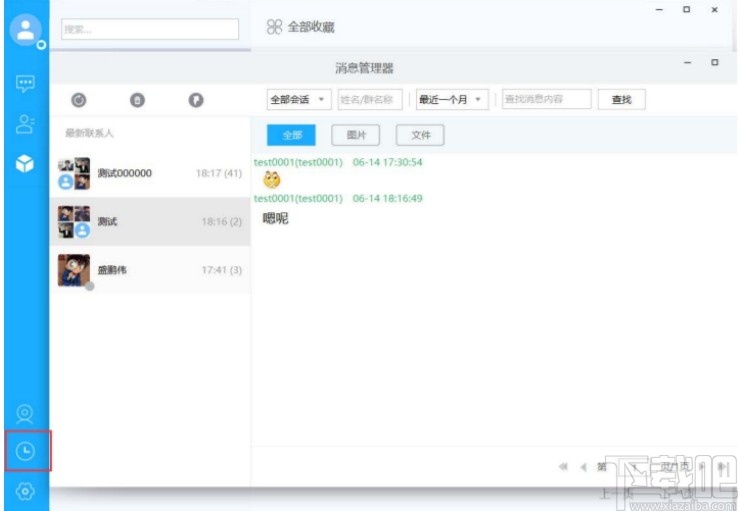Image resolution: width=740 pixels, height=511 pixels.
Task: Click the 17:41 (3) timestamp
Action: pyautogui.click(x=222, y=270)
